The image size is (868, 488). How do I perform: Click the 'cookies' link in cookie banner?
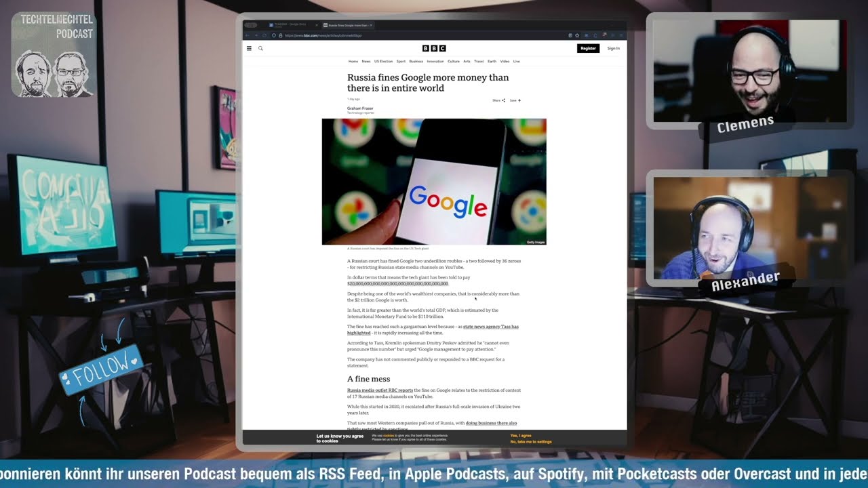tap(389, 436)
